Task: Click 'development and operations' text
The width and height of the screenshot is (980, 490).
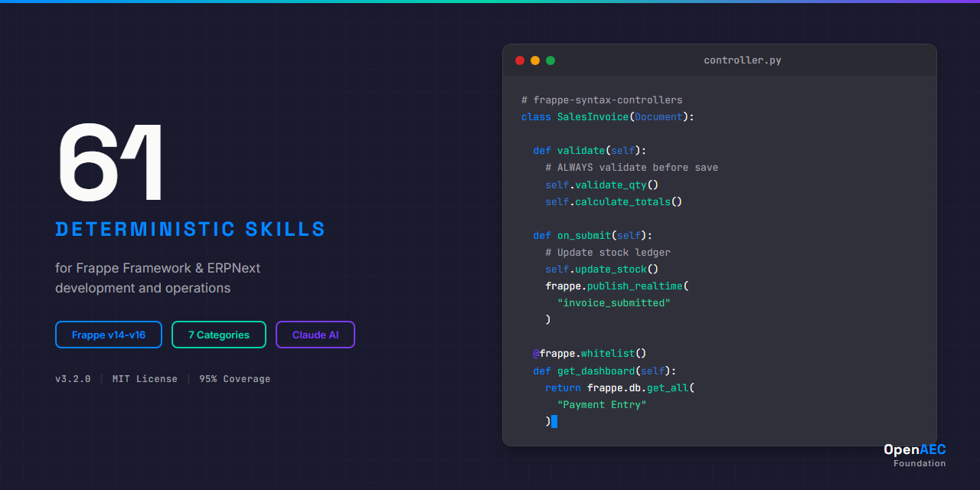Action: pyautogui.click(x=142, y=288)
